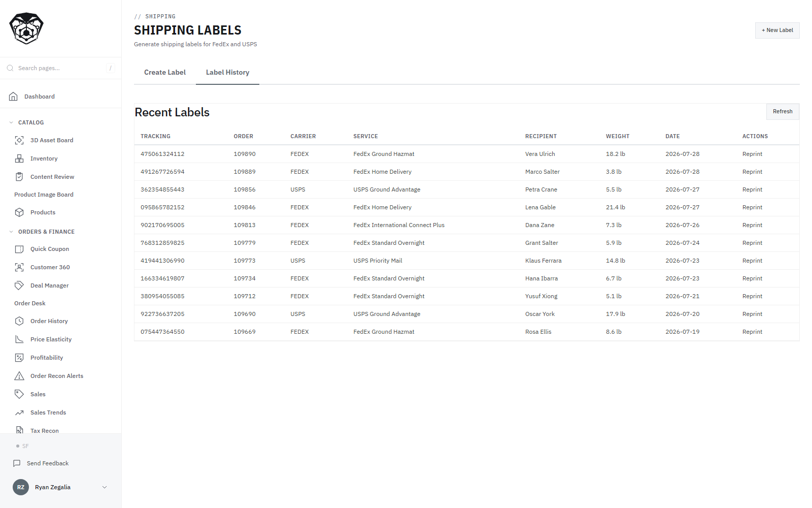Reprint the Klaus Ferrara label
This screenshot has height=508, width=812.
coord(752,261)
